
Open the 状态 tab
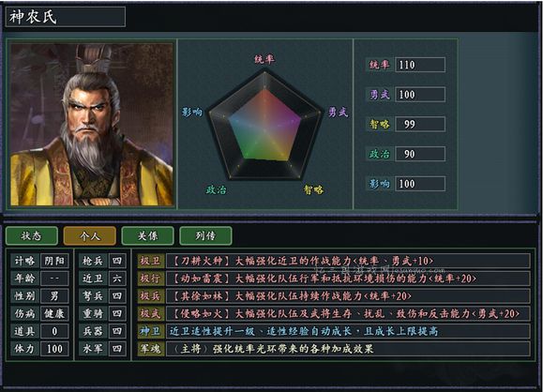click(32, 235)
